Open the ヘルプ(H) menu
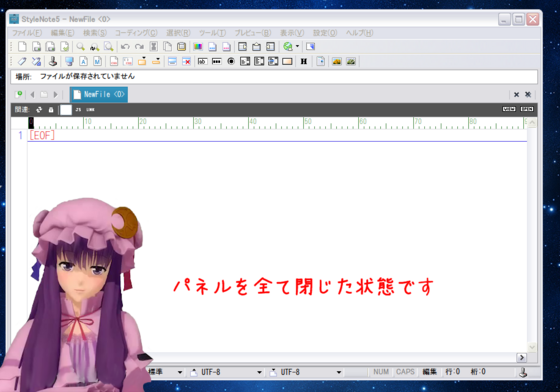Image resolution: width=560 pixels, height=392 pixels. 359,33
